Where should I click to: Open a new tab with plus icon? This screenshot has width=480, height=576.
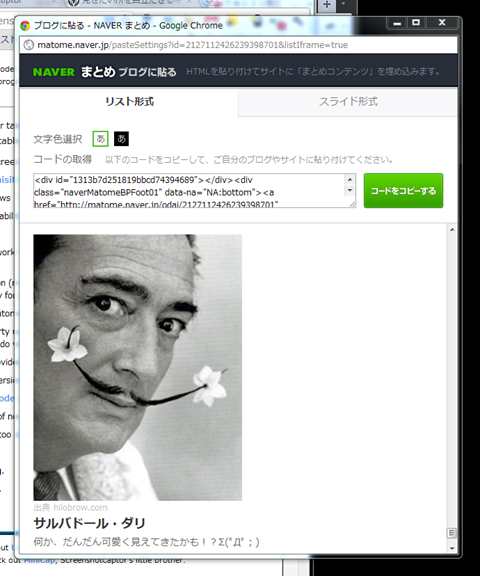pyautogui.click(x=327, y=5)
